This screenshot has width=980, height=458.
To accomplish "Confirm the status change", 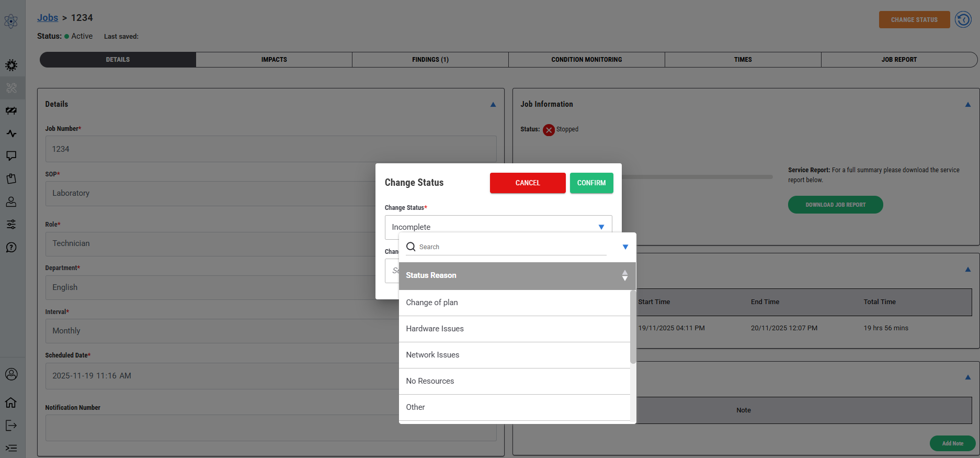I will (x=591, y=183).
